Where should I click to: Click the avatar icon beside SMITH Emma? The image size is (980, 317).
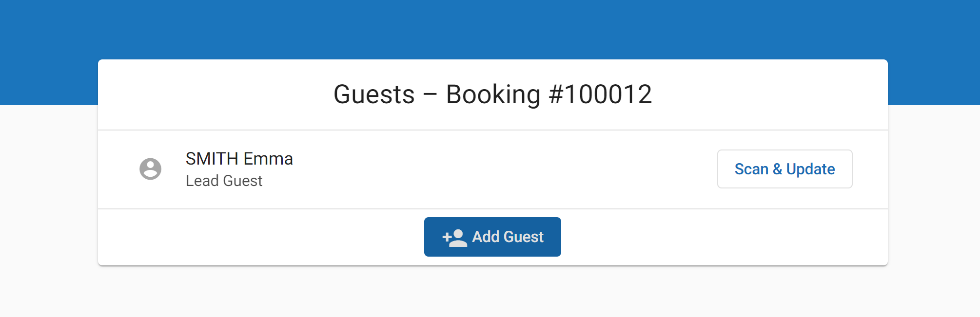150,169
